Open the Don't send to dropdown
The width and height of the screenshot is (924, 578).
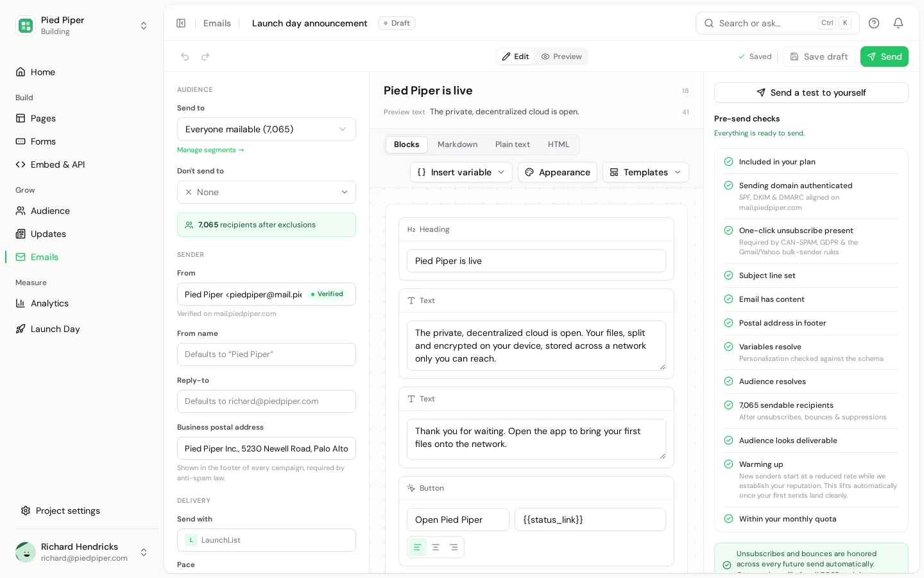click(x=266, y=192)
